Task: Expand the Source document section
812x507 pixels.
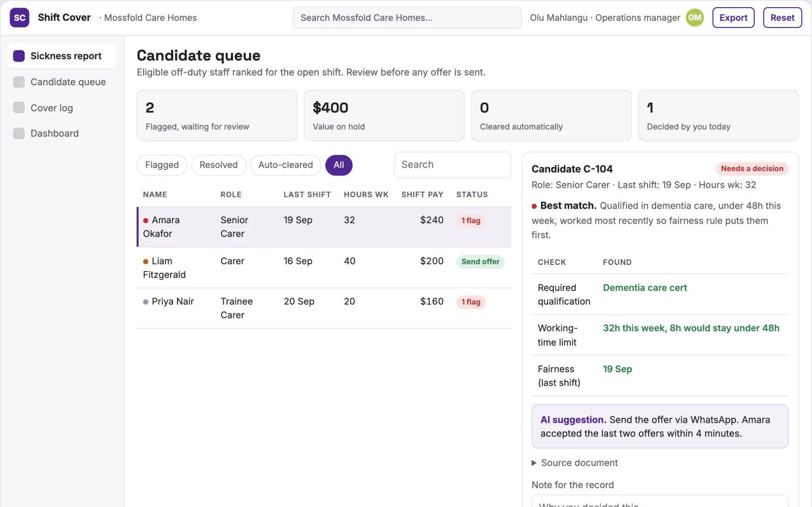Action: click(x=574, y=463)
